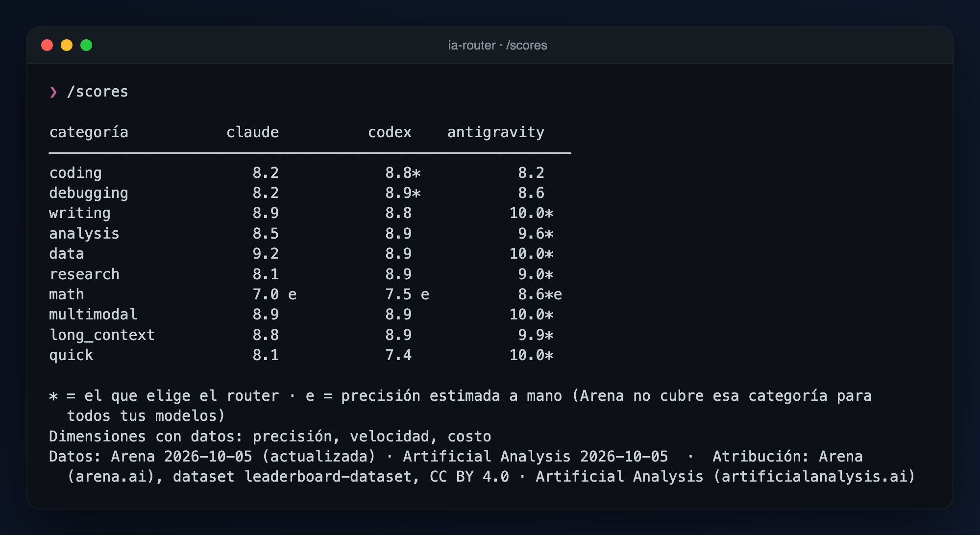Click the '(artificialanalysis.ai)' attribution text
The height and width of the screenshot is (535, 980).
[814, 477]
